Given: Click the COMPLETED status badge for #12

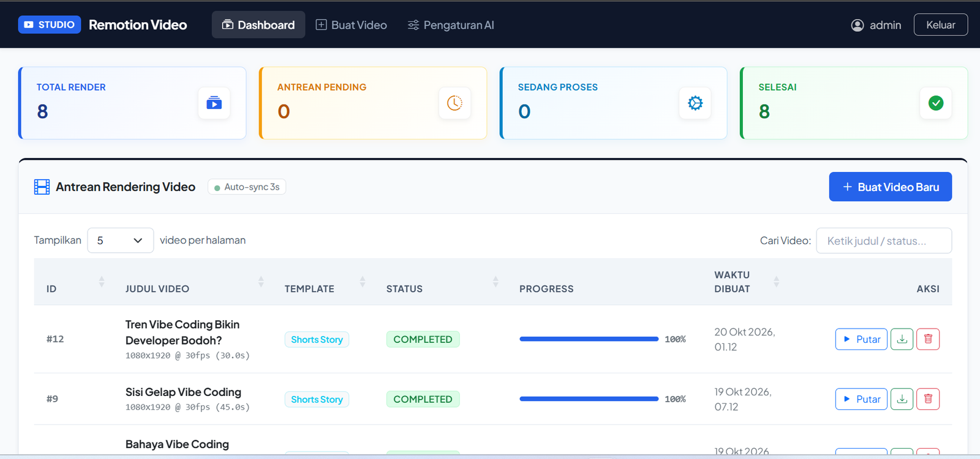Looking at the screenshot, I should coord(423,339).
